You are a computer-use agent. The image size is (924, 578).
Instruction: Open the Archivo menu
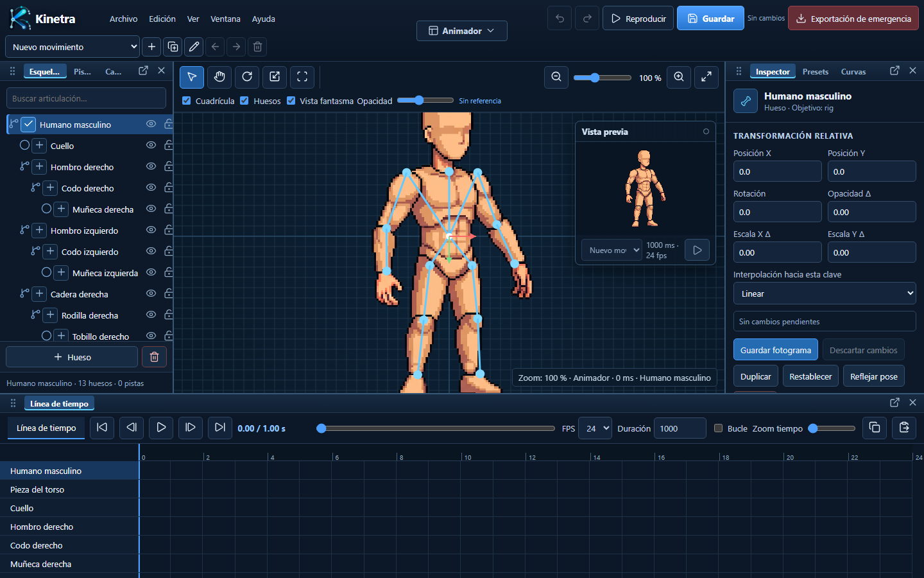[x=123, y=19]
